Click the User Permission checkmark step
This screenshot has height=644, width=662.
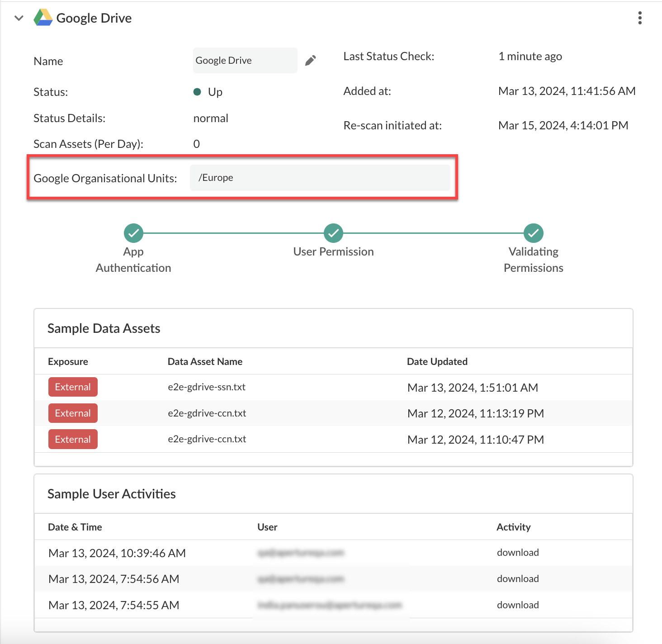(333, 233)
